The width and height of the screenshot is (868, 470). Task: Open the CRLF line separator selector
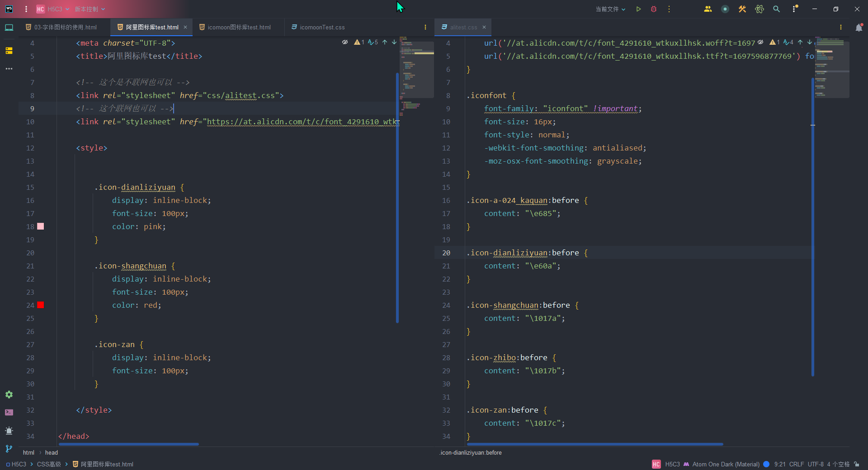point(797,464)
